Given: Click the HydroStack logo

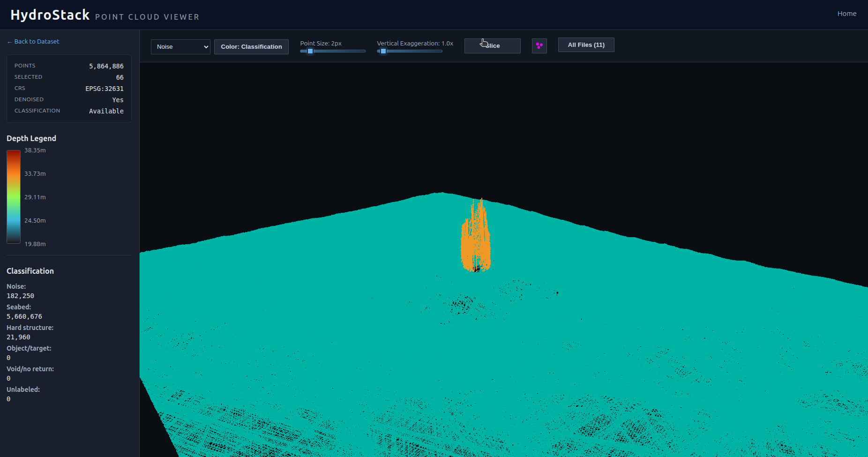Looking at the screenshot, I should (x=50, y=15).
